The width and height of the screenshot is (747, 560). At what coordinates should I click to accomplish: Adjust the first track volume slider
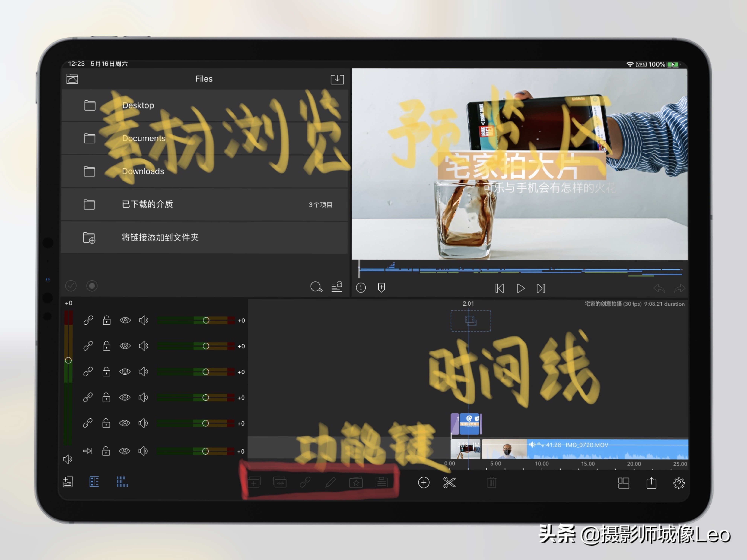[x=206, y=320]
